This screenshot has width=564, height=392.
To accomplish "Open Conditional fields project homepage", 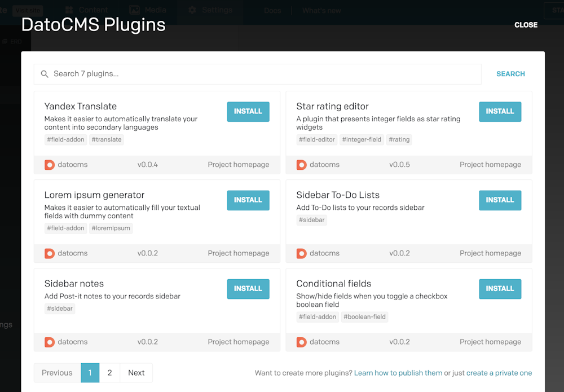I will (x=490, y=342).
